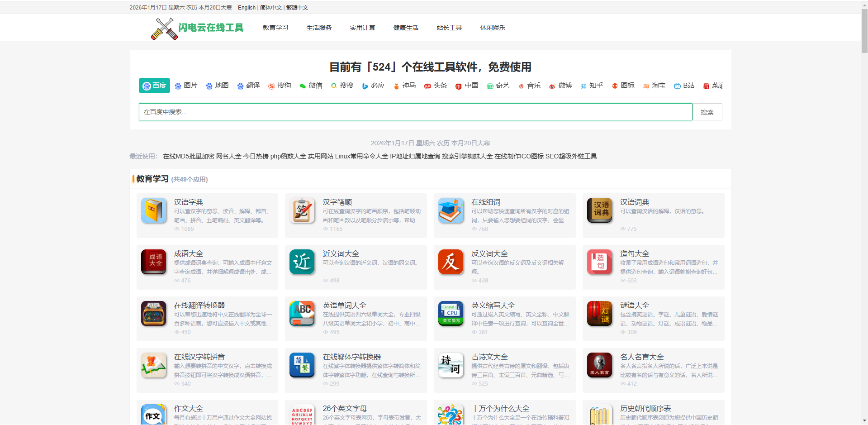Select the 微博 search engine tab
Screen dimensions: 868x425
pos(560,86)
